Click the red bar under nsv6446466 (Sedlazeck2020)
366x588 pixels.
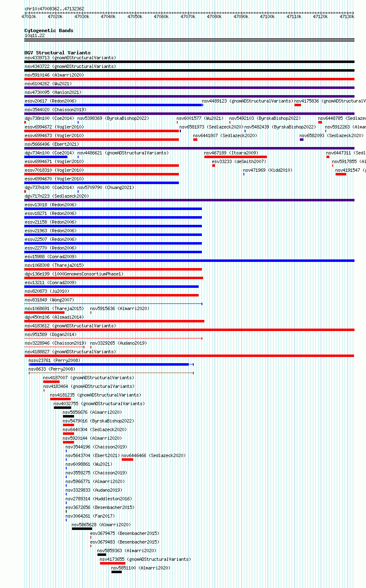pyautogui.click(x=127, y=460)
